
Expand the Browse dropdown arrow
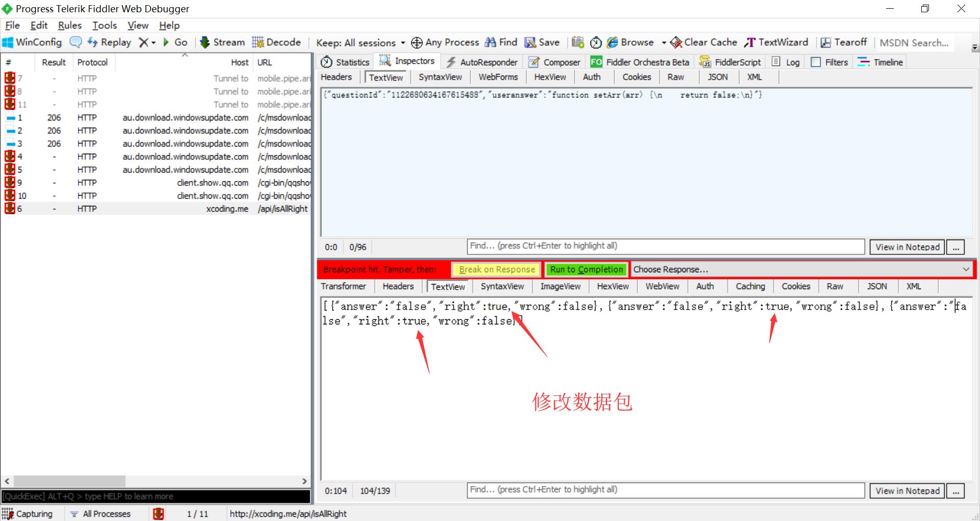664,43
